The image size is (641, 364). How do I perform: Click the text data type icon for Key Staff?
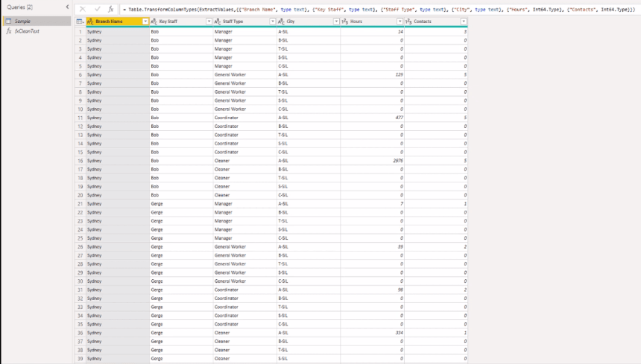tap(154, 22)
